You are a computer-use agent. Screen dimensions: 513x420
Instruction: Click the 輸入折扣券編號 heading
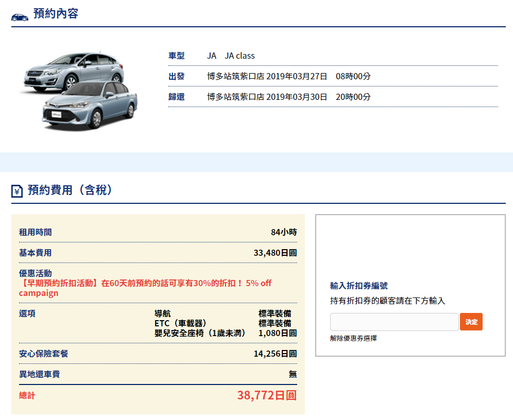click(x=359, y=286)
